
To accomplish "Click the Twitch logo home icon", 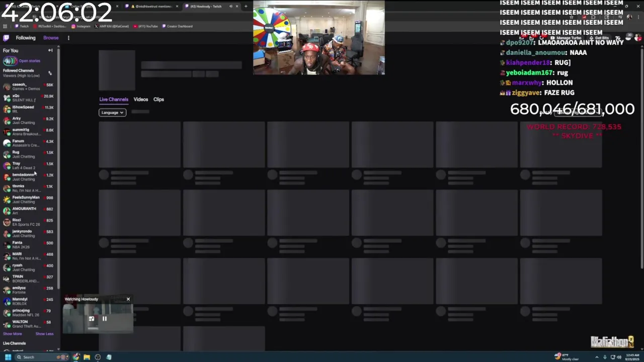I will coord(6,38).
